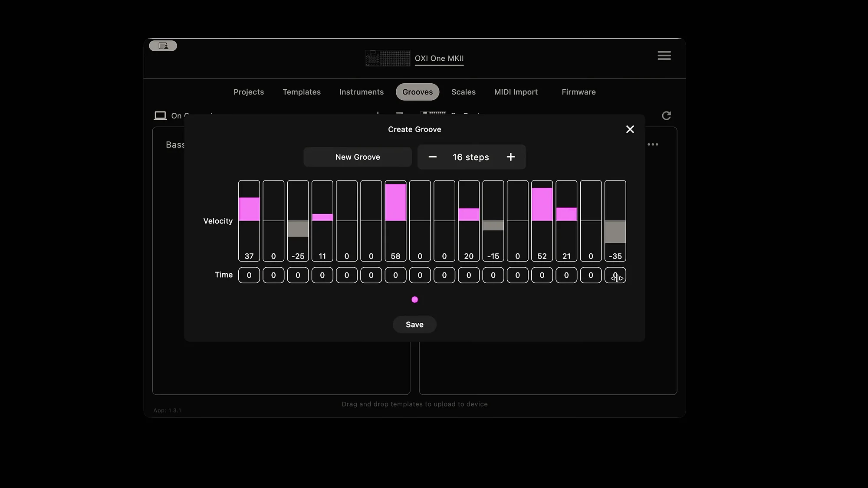Go to the MIDI Import tab
The height and width of the screenshot is (488, 868).
pyautogui.click(x=516, y=92)
